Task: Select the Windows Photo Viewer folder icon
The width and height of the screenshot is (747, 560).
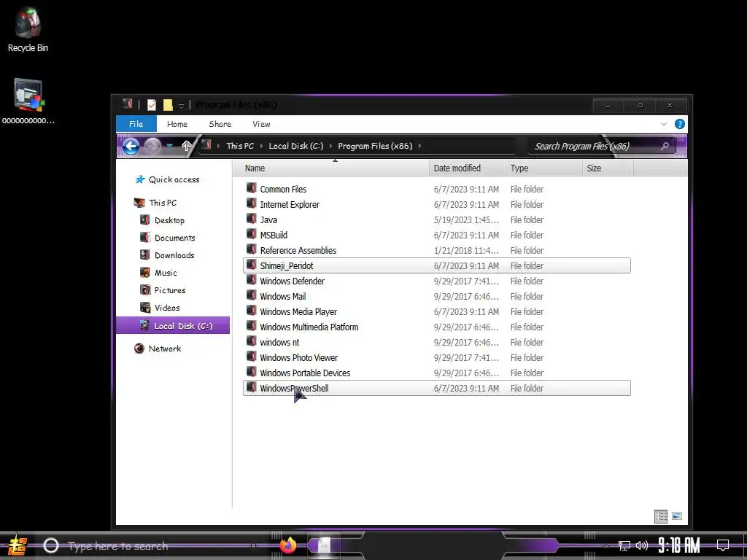Action: [x=252, y=357]
